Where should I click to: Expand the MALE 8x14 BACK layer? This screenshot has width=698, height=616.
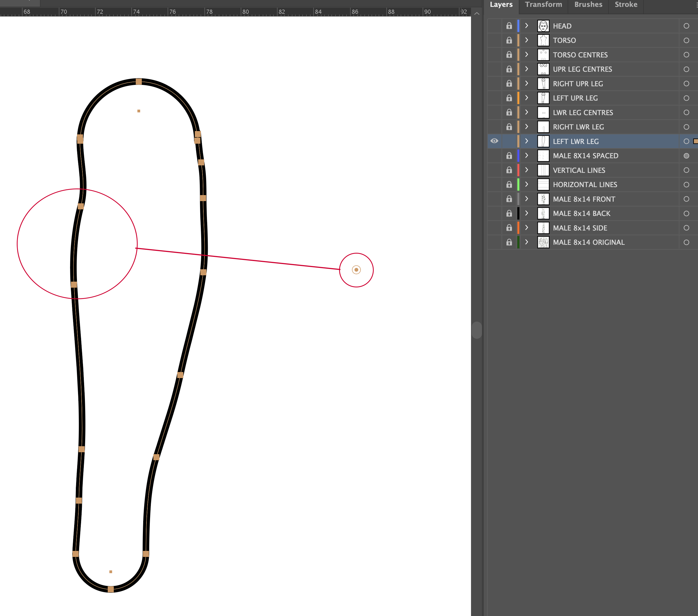(527, 213)
